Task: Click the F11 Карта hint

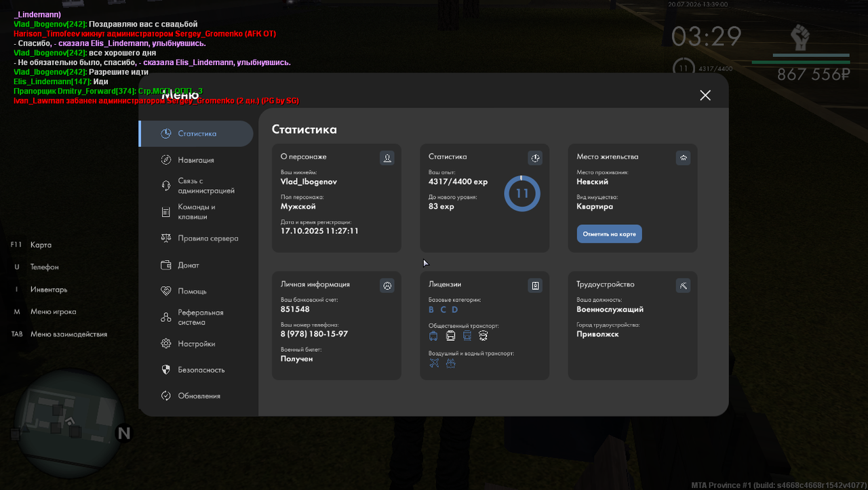Action: (x=31, y=245)
